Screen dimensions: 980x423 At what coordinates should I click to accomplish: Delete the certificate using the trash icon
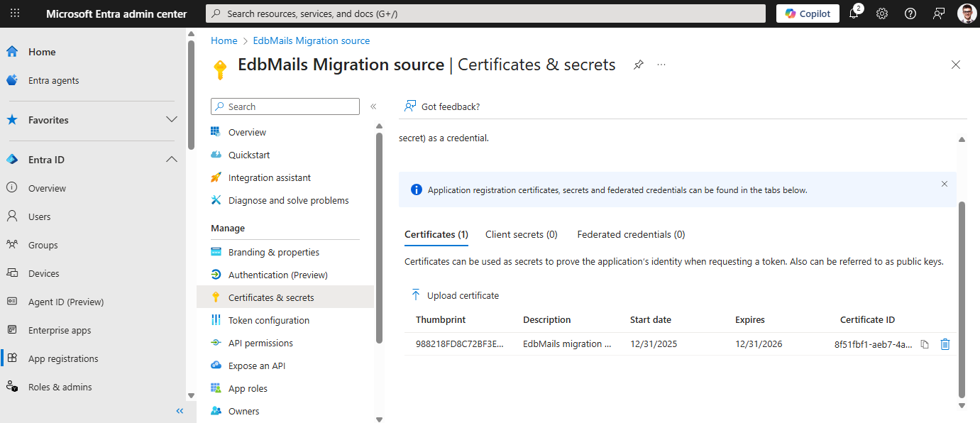pos(945,344)
